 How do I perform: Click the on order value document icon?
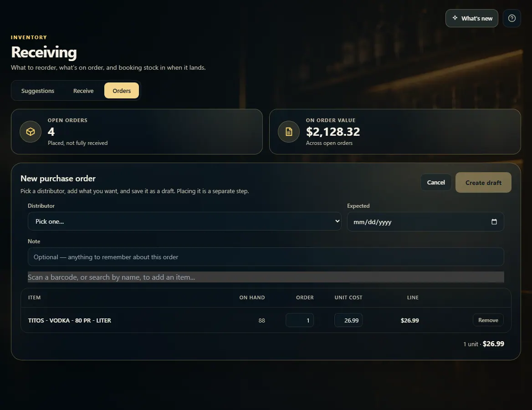point(289,132)
